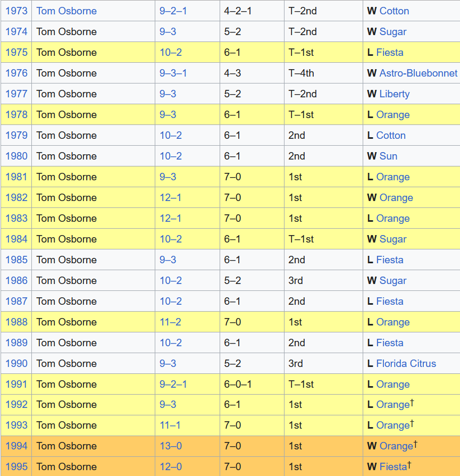Viewport: 460px width, 476px height.
Task: Click the Fiesta link in 1975 row
Action: 389,53
